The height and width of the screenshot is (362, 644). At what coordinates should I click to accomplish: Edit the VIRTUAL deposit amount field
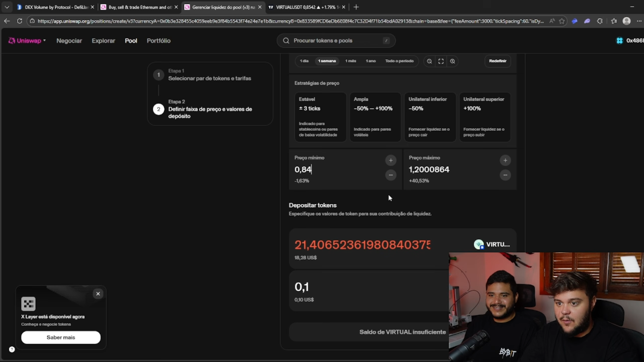(363, 245)
